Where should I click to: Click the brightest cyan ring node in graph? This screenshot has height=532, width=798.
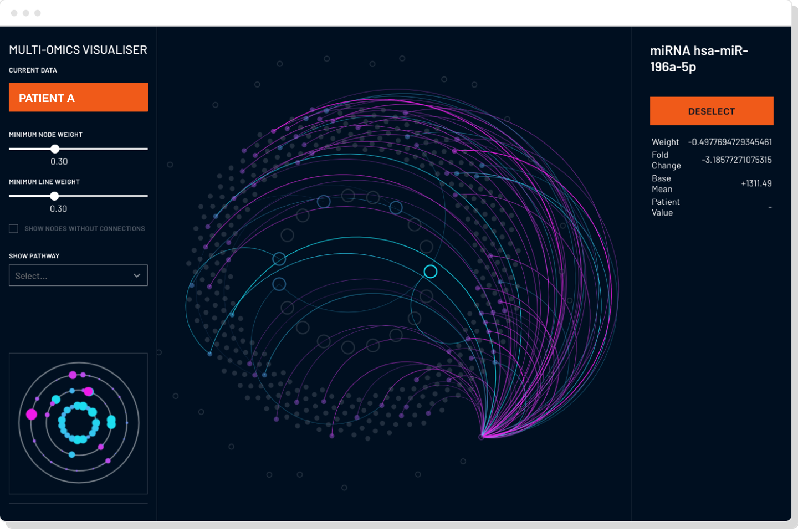(431, 272)
